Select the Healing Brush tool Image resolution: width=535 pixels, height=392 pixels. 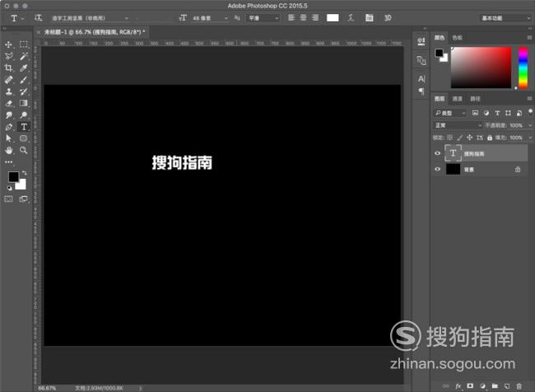coord(8,80)
